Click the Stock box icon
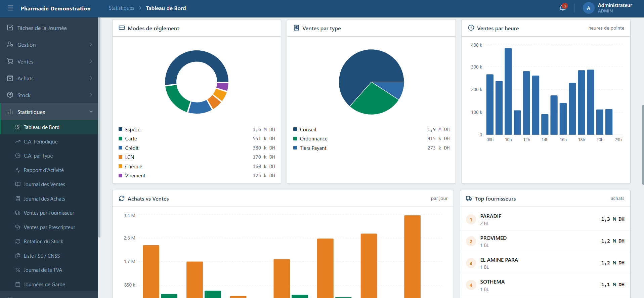The height and width of the screenshot is (298, 644). pos(10,95)
